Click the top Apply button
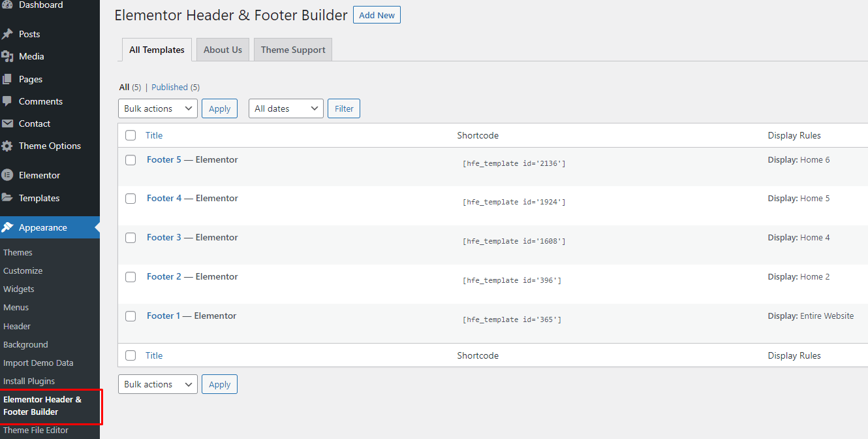 (219, 108)
